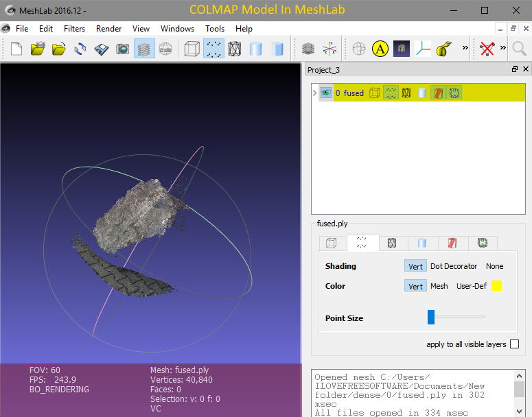Set Shading to Vert
The width and height of the screenshot is (532, 417).
point(415,266)
